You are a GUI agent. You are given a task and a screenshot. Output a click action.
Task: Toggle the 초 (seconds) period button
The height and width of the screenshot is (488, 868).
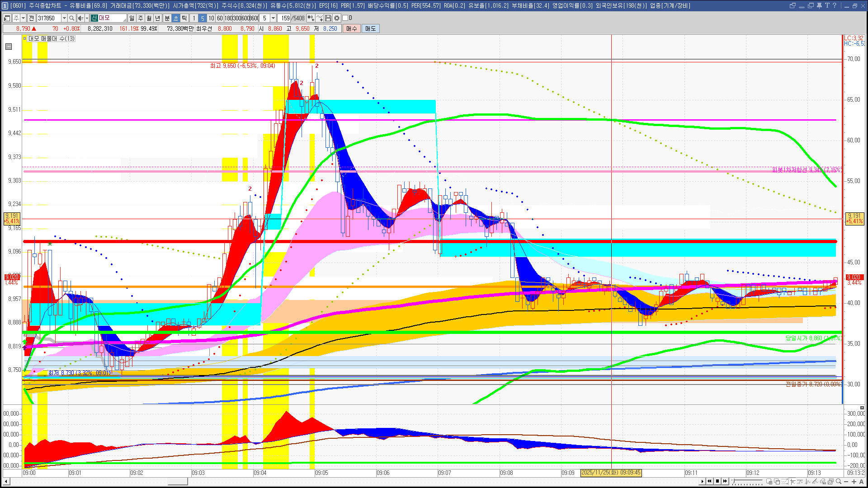(x=176, y=18)
